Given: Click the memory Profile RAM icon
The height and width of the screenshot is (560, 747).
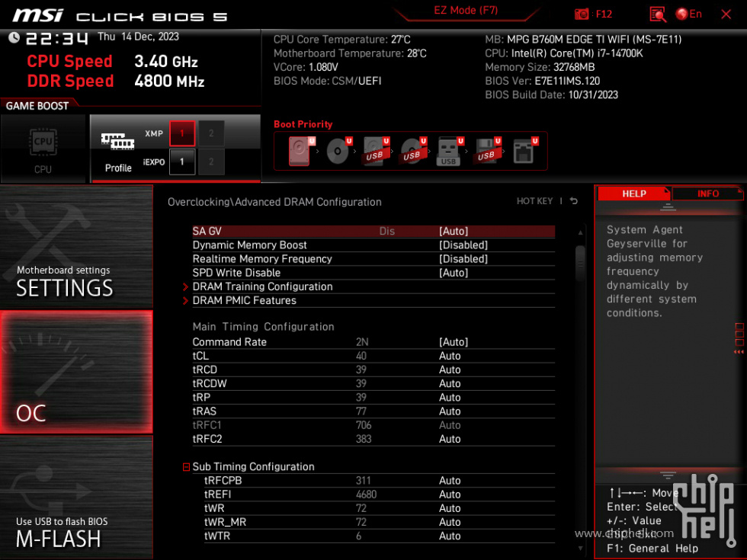Looking at the screenshot, I should coord(117,142).
